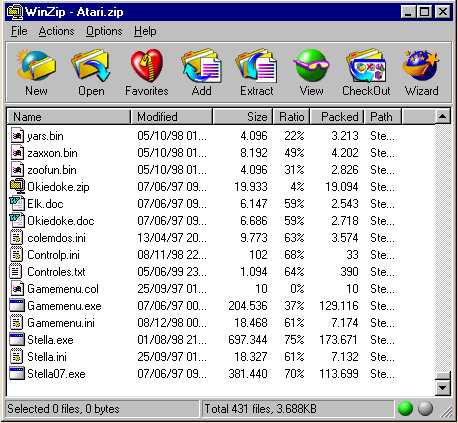This screenshot has width=458, height=423.
Task: Open the Actions menu
Action: (56, 31)
